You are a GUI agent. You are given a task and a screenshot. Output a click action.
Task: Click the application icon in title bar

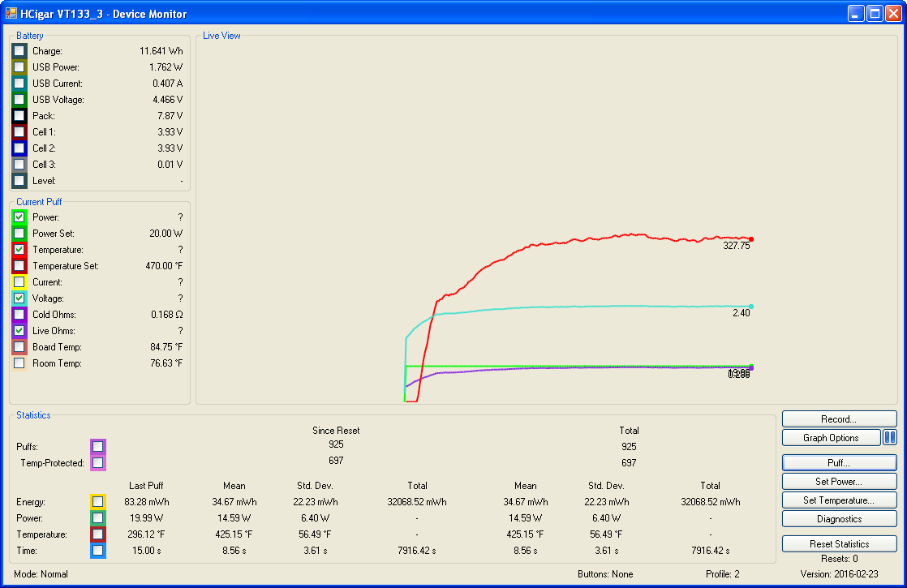point(11,14)
